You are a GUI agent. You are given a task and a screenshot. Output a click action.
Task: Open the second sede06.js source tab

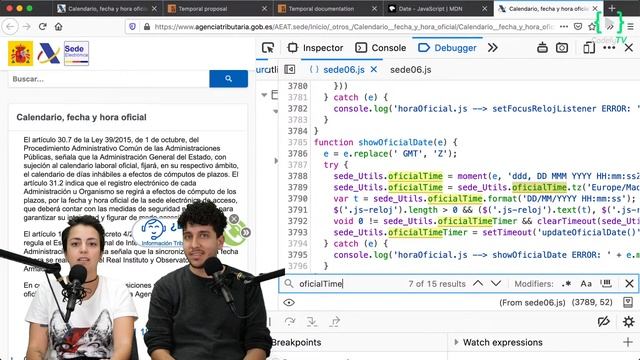[410, 70]
